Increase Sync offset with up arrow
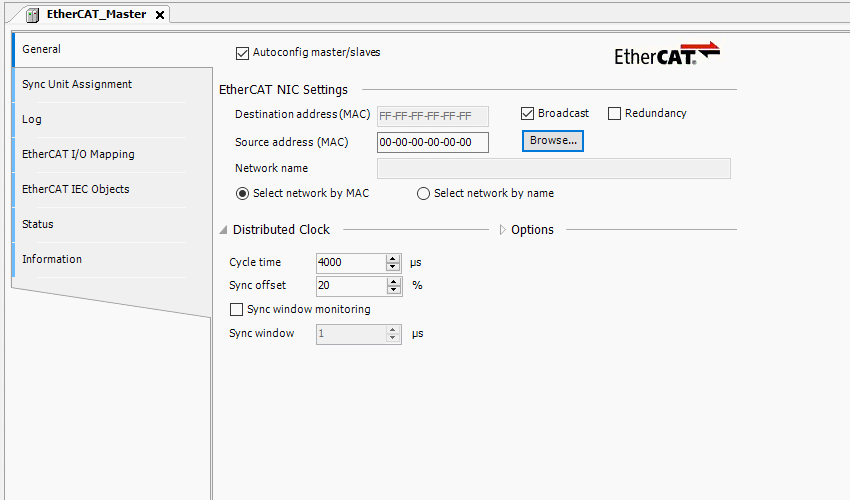 point(393,282)
